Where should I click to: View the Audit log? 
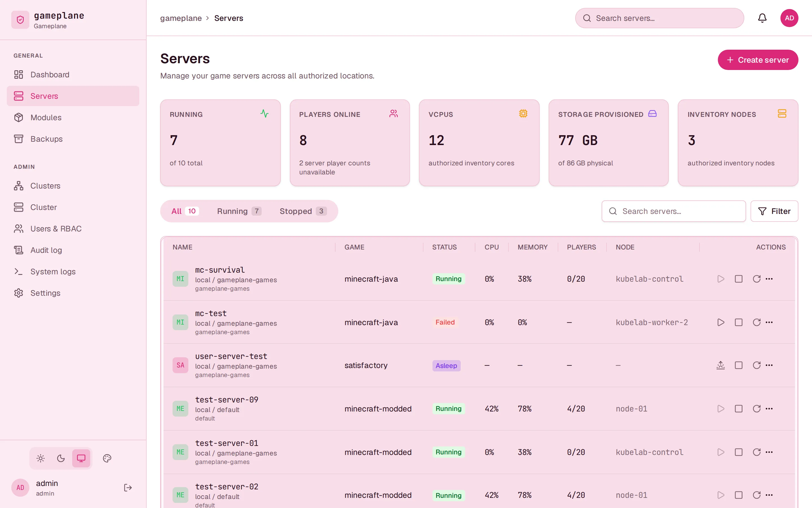73,250
